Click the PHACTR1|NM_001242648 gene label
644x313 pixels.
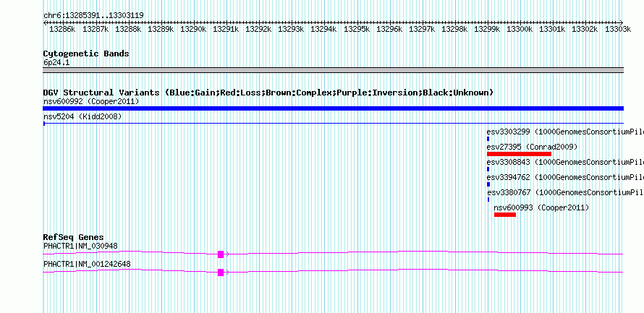pyautogui.click(x=87, y=264)
